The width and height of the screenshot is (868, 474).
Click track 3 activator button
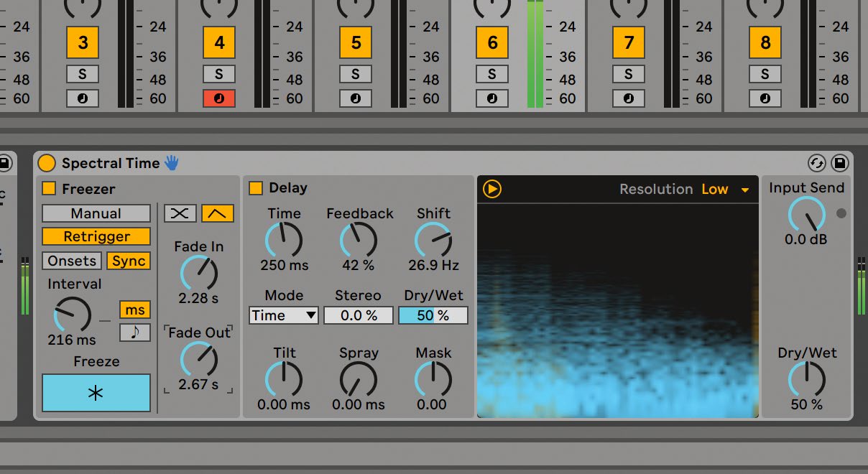(83, 42)
